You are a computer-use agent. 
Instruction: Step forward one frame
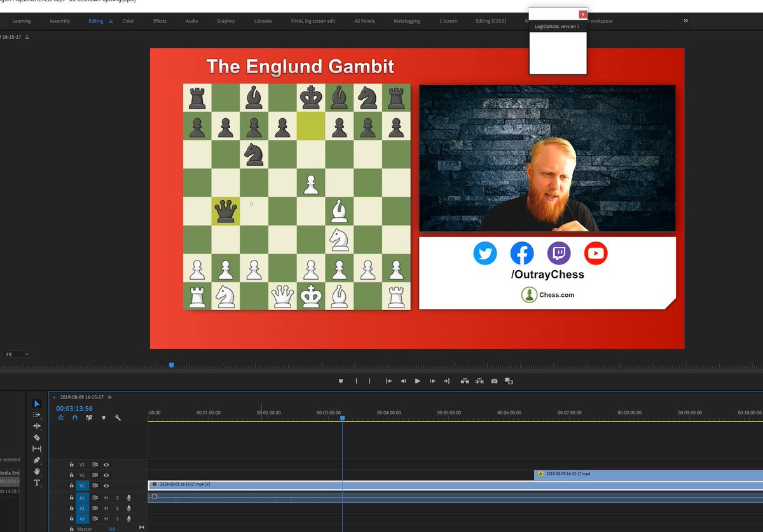pos(432,381)
